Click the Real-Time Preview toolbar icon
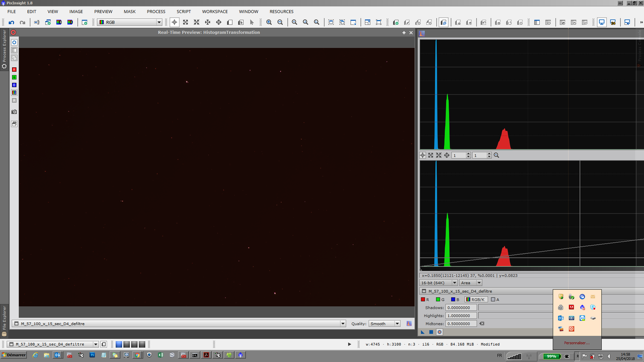 (444, 22)
